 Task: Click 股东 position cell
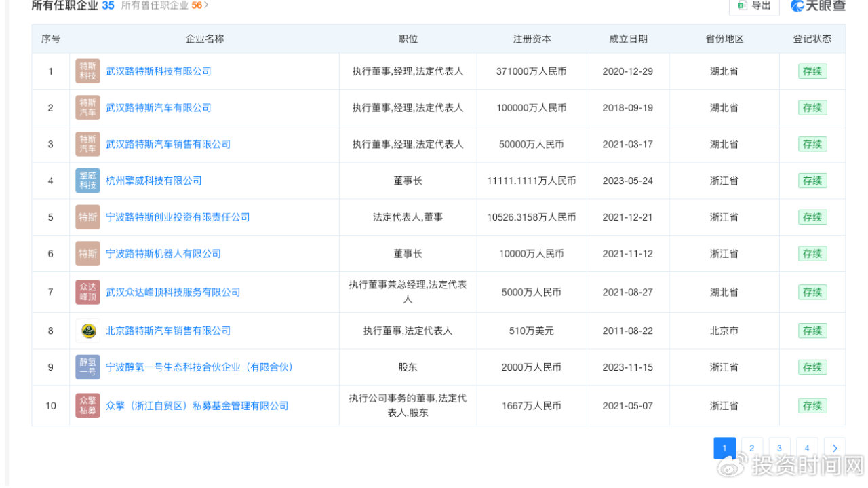pyautogui.click(x=408, y=367)
